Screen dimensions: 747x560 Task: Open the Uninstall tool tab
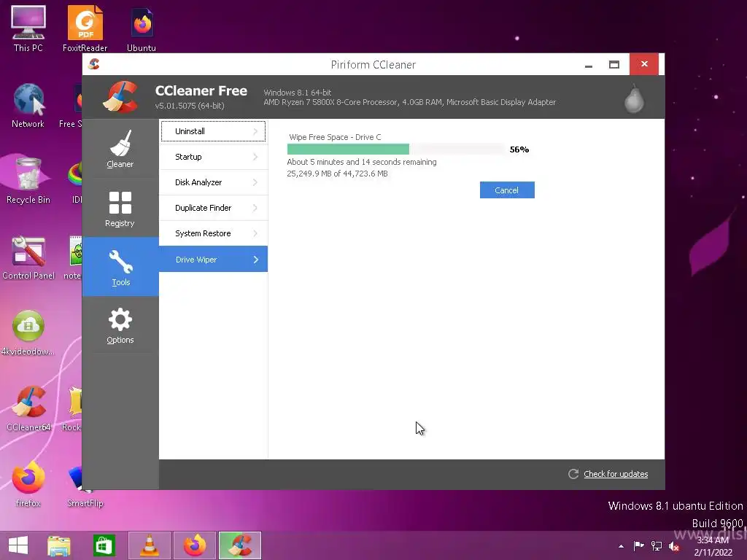click(x=214, y=131)
